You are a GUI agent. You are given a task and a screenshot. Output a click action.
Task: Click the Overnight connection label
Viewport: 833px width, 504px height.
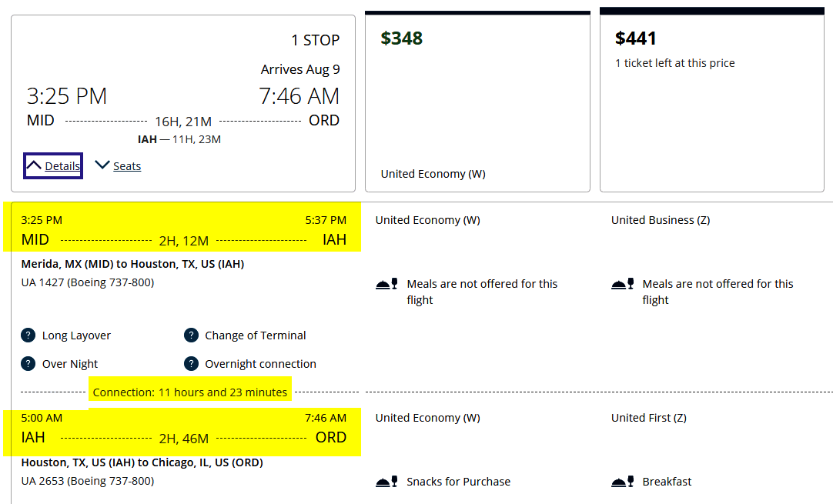(x=260, y=364)
